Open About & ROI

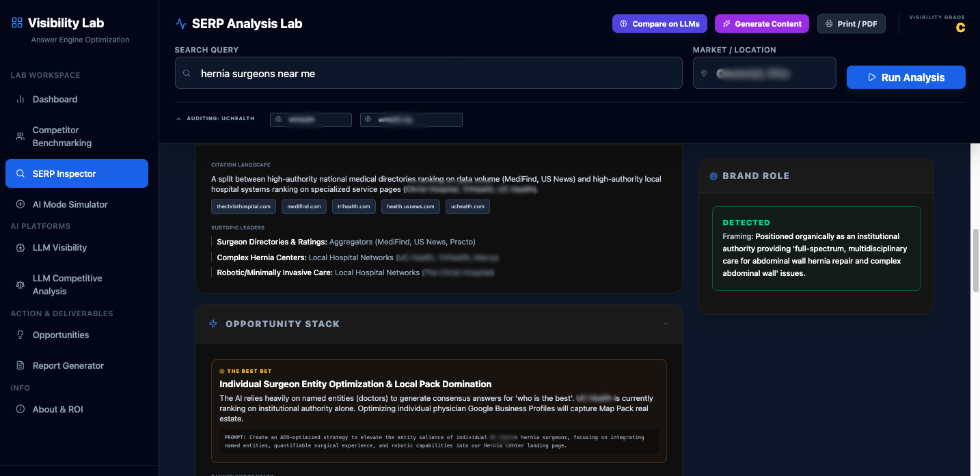(77, 409)
